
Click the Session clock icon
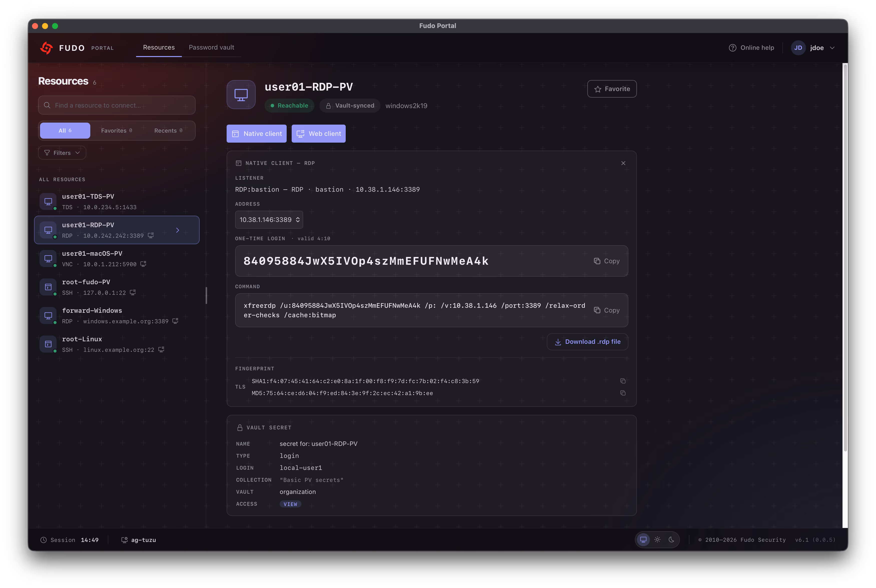click(x=44, y=540)
